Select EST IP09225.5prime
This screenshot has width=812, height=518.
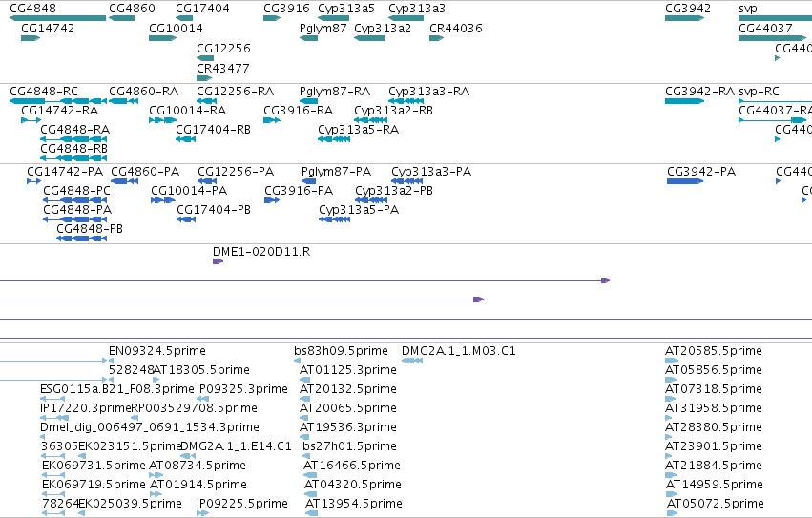coord(242,504)
